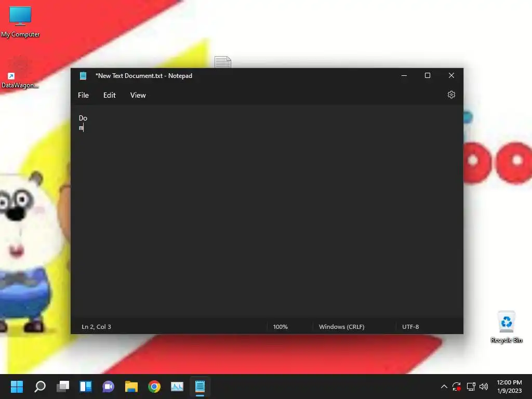Screen dimensions: 532x399
Task: Open the Widgets panel from taskbar
Action: (x=86, y=387)
